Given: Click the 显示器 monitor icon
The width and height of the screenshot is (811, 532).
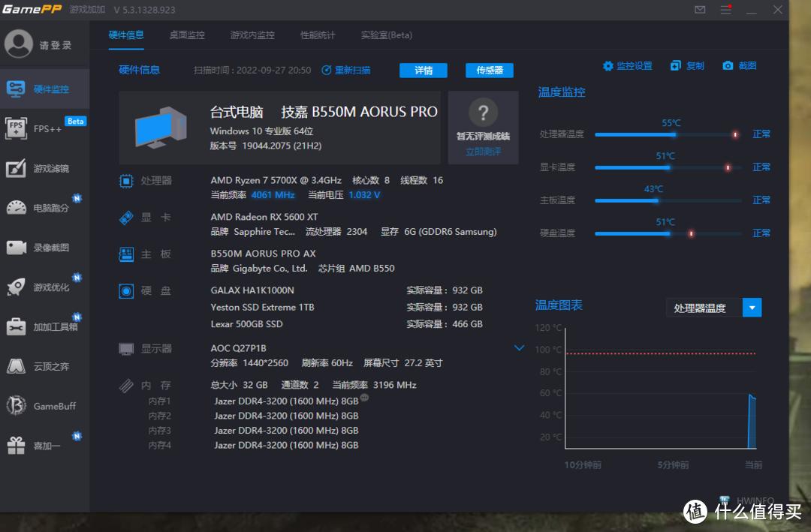Looking at the screenshot, I should click(x=126, y=349).
